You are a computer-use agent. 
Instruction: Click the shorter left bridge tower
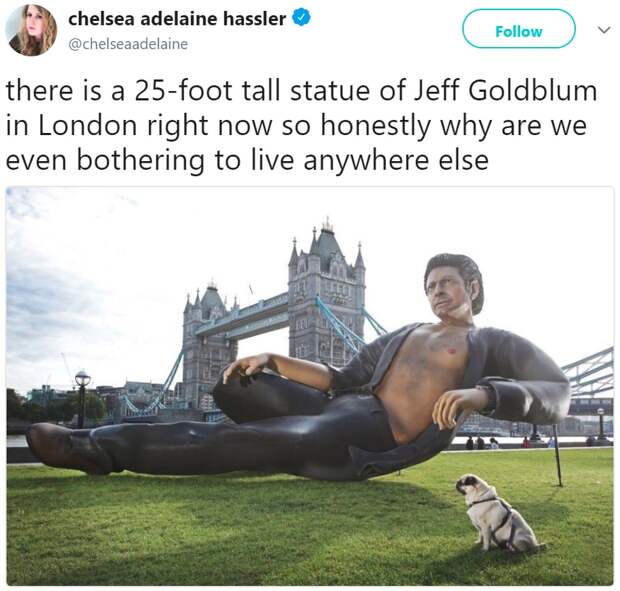click(209, 344)
